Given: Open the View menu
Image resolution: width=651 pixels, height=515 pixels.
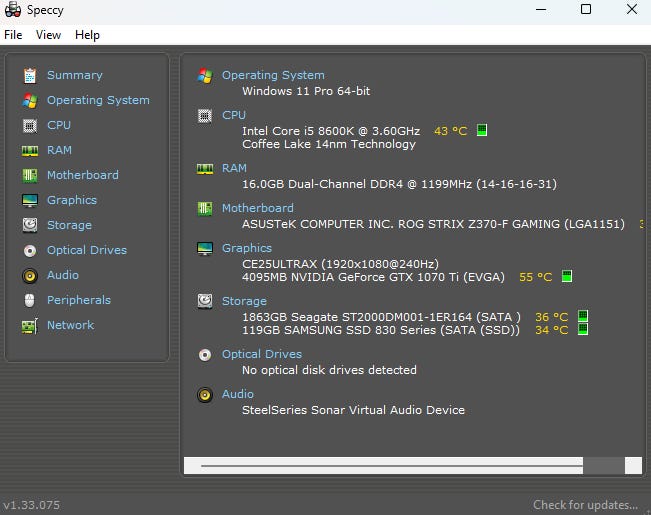Looking at the screenshot, I should tap(48, 35).
